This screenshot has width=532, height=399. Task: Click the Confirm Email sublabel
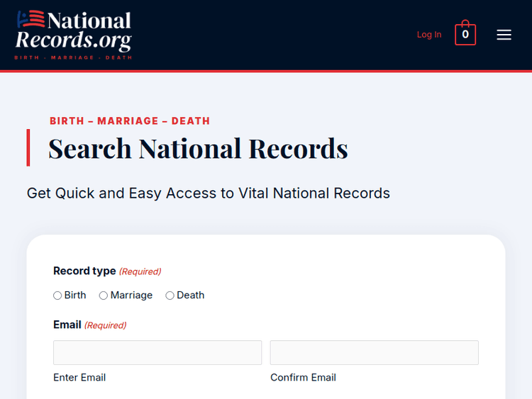(x=303, y=377)
